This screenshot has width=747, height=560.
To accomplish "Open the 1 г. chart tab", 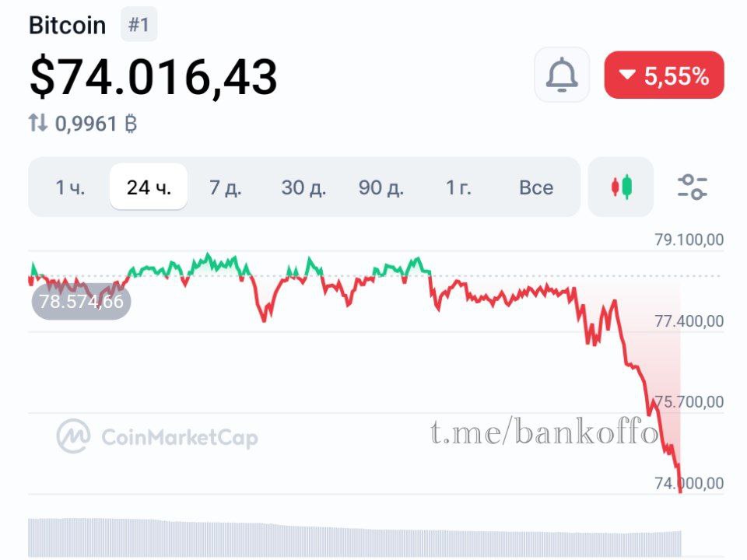I will tap(459, 187).
